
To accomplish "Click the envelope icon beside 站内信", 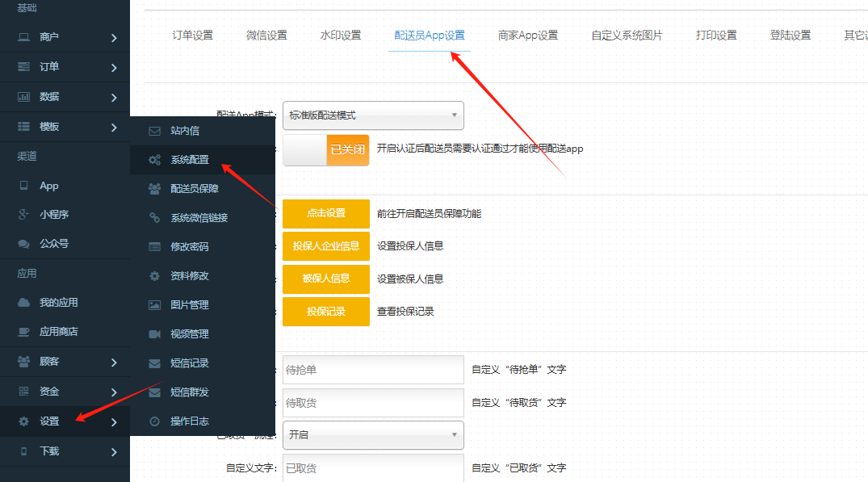I will click(154, 131).
